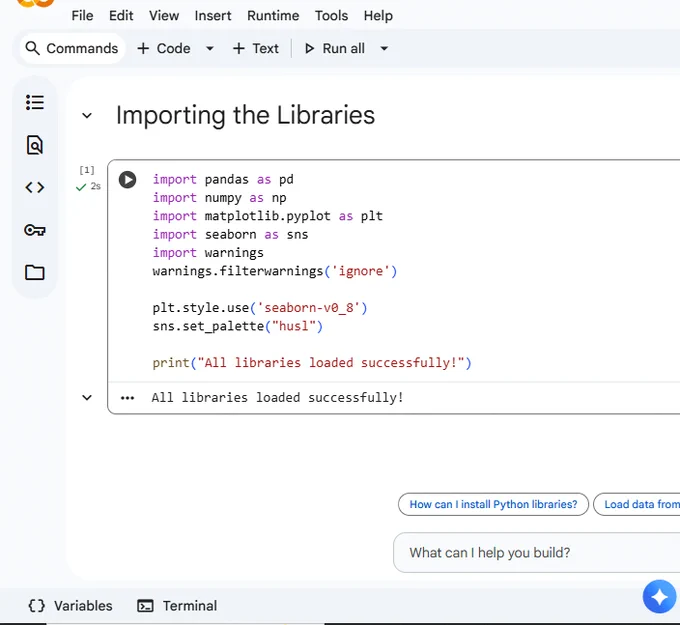Image resolution: width=680 pixels, height=625 pixels.
Task: Click the 'Load data from' suggestion chip
Action: 637,504
